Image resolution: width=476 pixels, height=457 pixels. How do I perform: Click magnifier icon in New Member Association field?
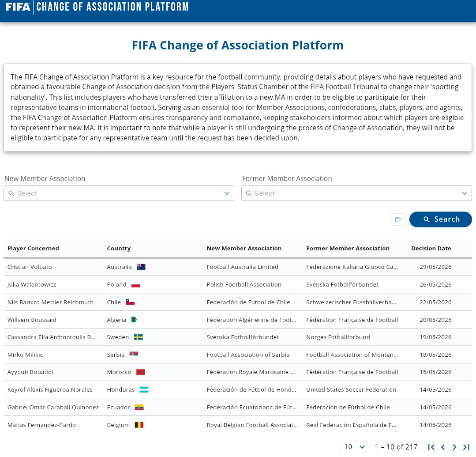tap(11, 193)
